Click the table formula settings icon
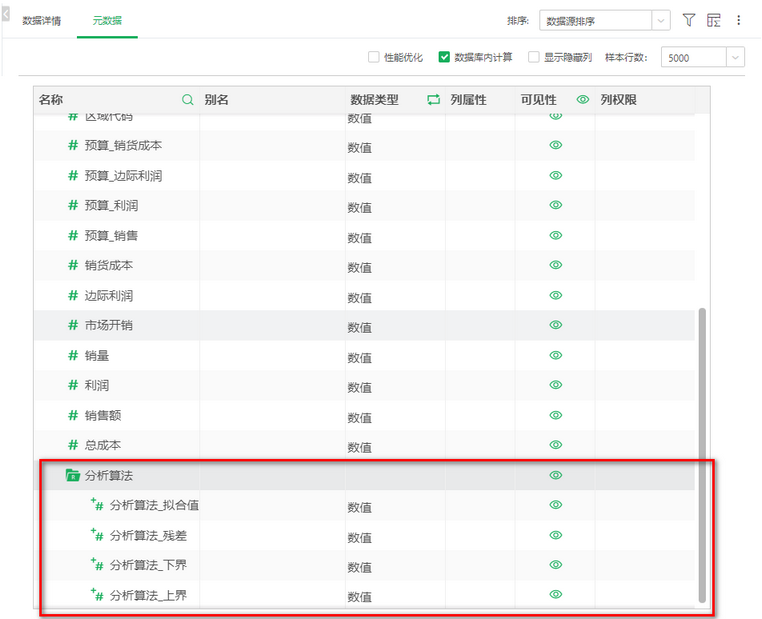 (x=713, y=20)
